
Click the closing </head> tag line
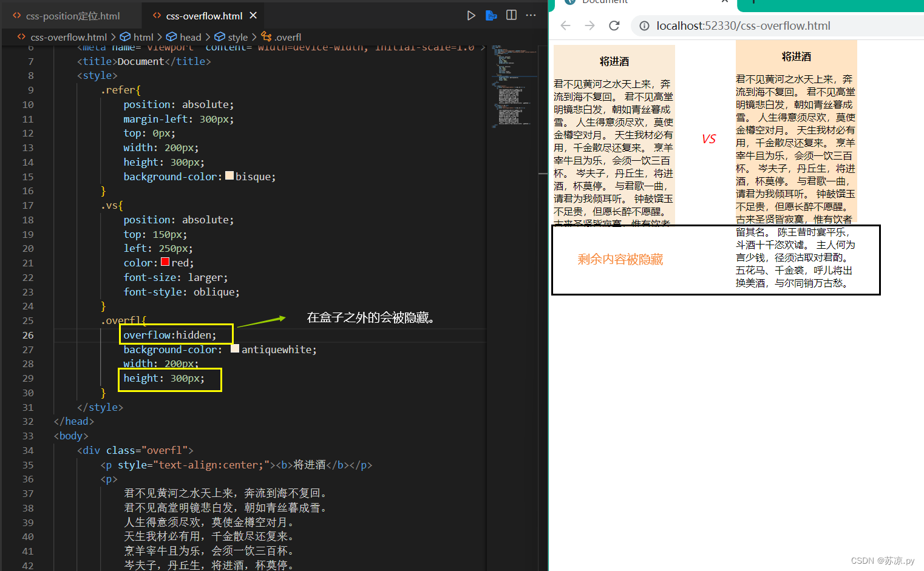click(73, 421)
